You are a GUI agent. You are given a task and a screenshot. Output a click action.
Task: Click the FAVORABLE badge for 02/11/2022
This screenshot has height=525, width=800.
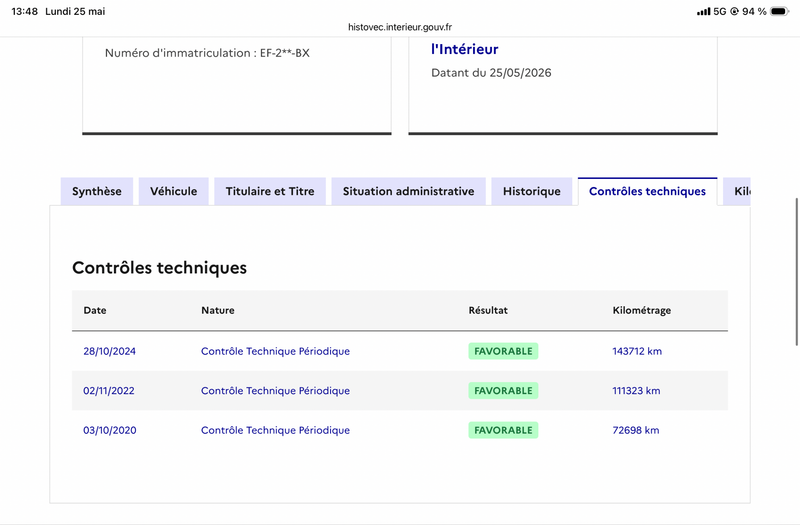[x=503, y=391]
